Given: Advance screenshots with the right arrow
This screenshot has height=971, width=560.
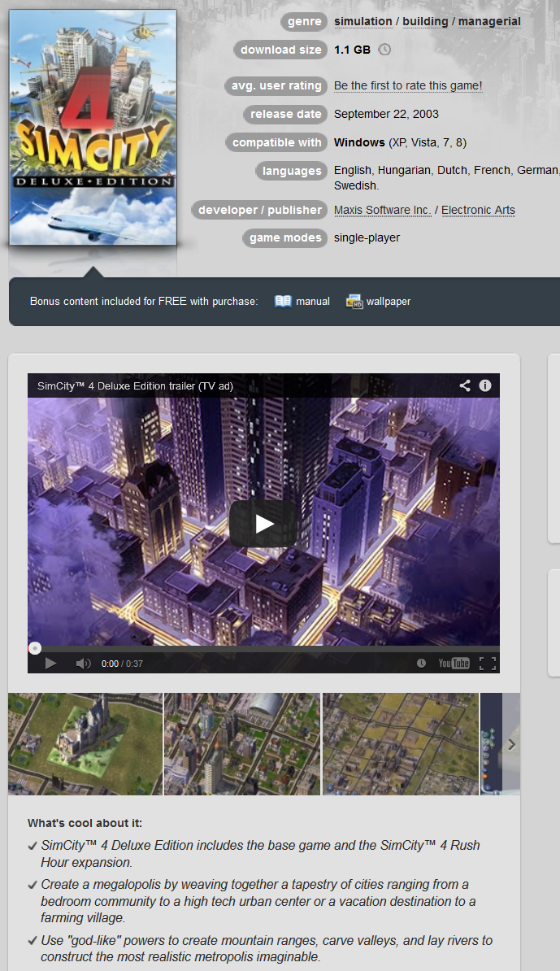Looking at the screenshot, I should pyautogui.click(x=511, y=744).
